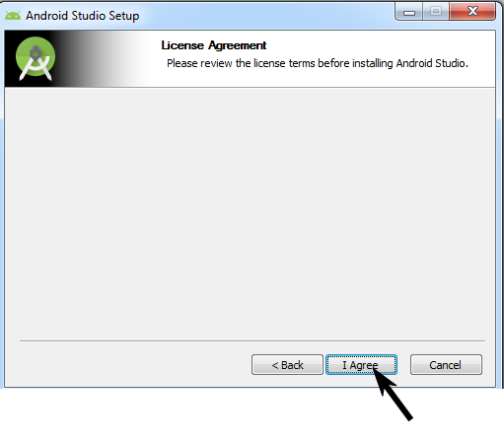Click the Android Studio compass logo
The width and height of the screenshot is (504, 447).
tap(36, 58)
